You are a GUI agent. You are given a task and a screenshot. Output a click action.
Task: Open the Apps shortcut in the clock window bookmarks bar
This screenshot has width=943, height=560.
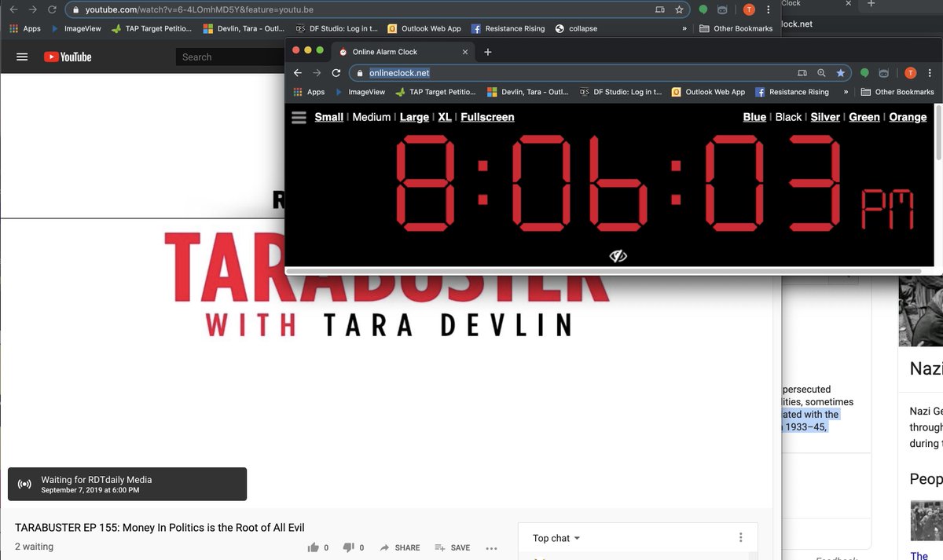tap(309, 92)
